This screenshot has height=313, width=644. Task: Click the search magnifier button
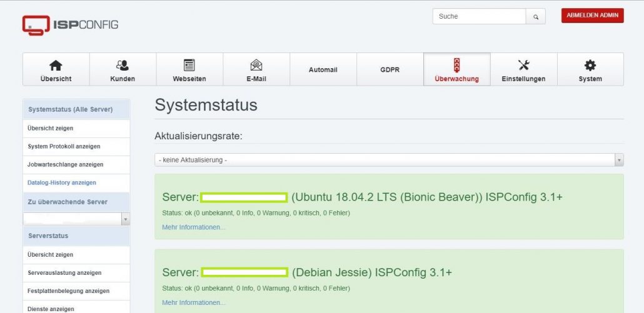(535, 17)
